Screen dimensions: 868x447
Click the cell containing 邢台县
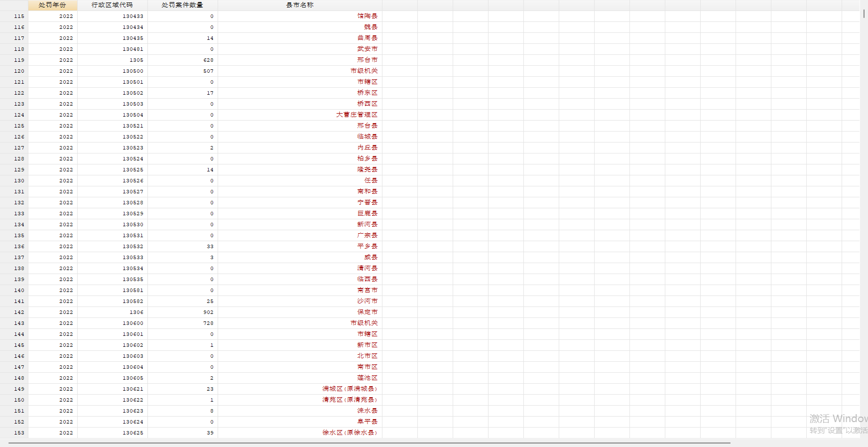tap(300, 126)
